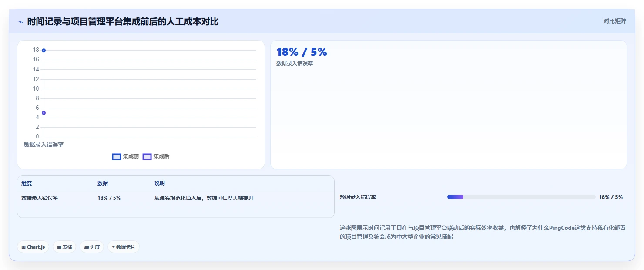Click the 数据录入错误率 table cell
This screenshot has width=644, height=270.
click(40, 198)
